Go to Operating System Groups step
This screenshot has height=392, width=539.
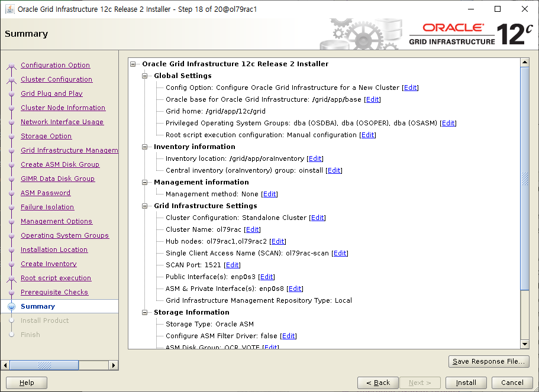tap(64, 235)
